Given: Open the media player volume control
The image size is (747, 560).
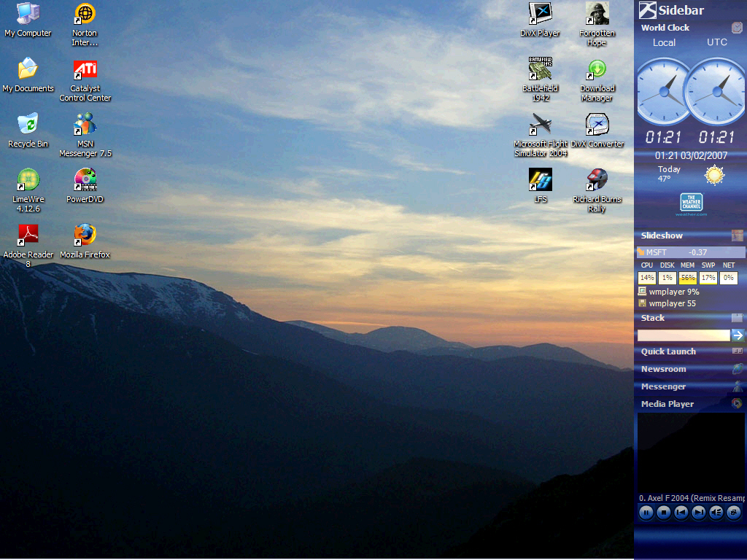Looking at the screenshot, I should [x=716, y=513].
